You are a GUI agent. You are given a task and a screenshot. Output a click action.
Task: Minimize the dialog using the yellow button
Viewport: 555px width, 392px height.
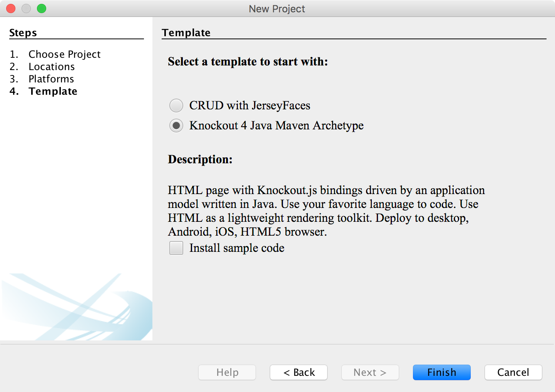(26, 8)
